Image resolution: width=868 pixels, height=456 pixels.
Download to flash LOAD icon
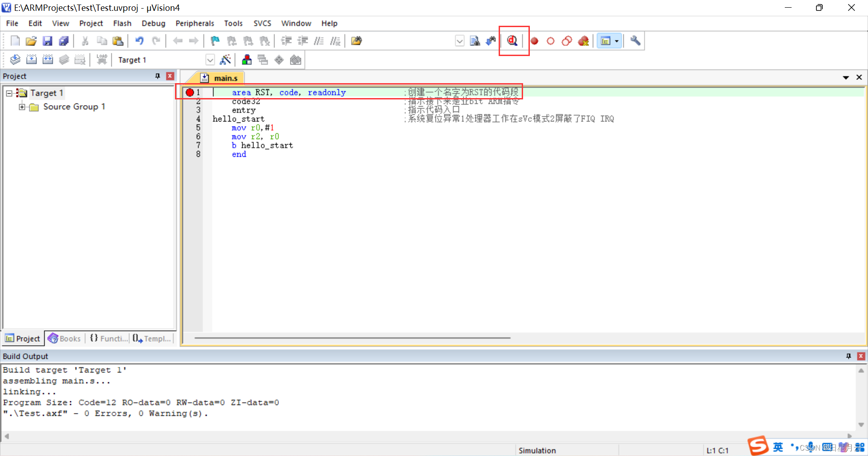pos(102,60)
